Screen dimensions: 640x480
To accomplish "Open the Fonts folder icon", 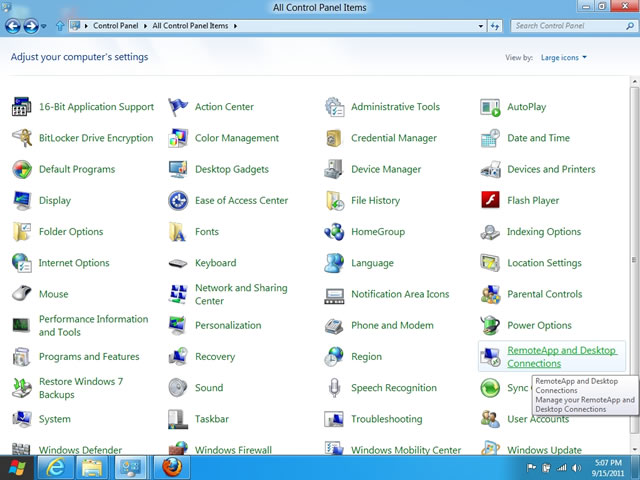I will [178, 232].
